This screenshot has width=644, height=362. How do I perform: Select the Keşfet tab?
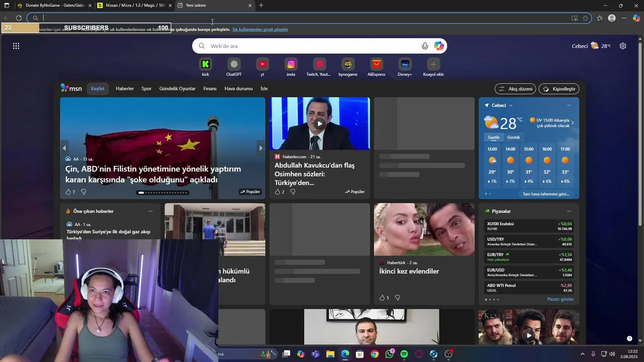click(x=98, y=88)
